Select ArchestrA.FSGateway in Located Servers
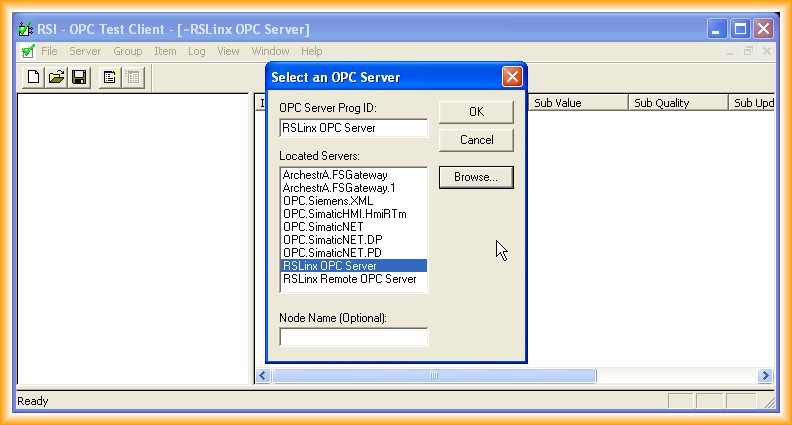This screenshot has height=425, width=792. click(335, 175)
